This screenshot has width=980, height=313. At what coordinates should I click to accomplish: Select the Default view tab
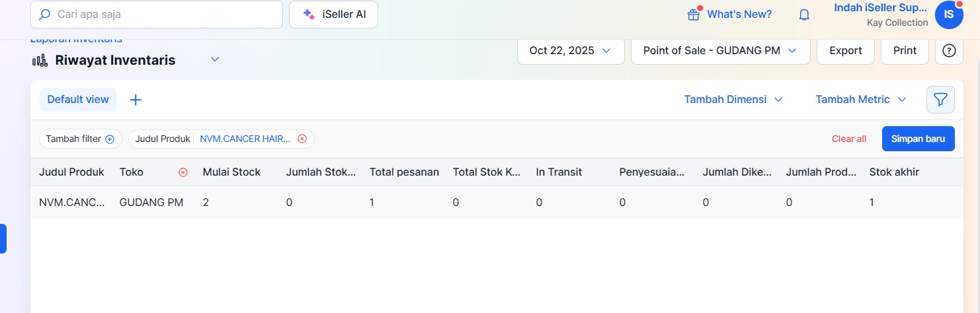point(78,100)
